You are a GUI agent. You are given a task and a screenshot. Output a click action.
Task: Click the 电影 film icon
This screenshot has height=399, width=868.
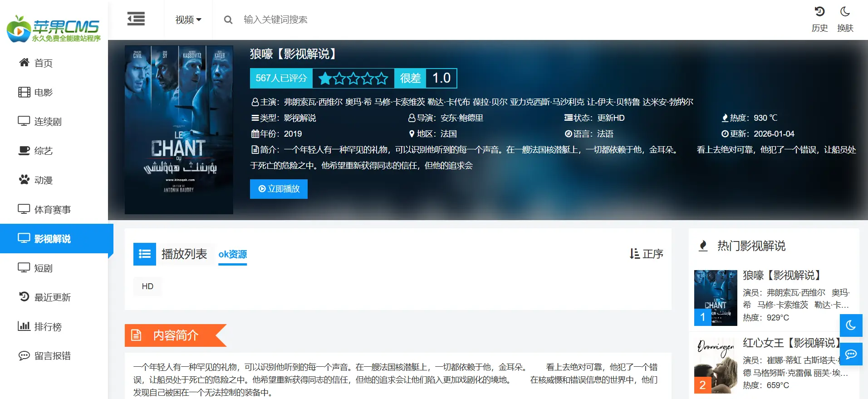(x=24, y=92)
